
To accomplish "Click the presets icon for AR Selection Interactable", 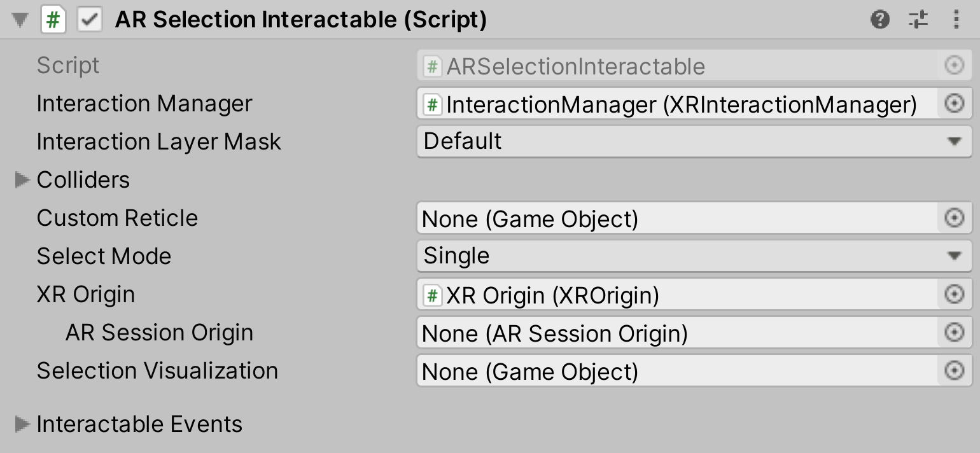I will (x=918, y=20).
